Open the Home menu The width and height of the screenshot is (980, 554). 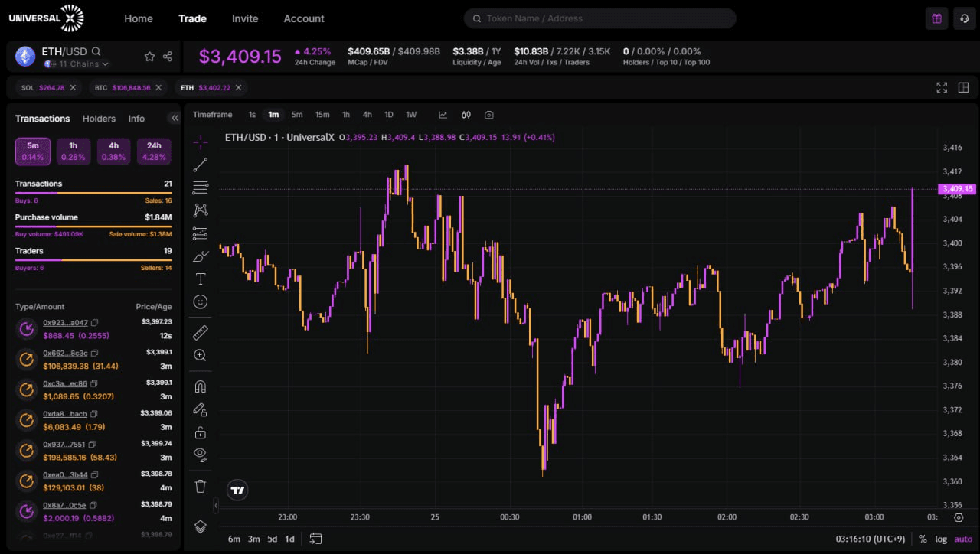pos(139,18)
